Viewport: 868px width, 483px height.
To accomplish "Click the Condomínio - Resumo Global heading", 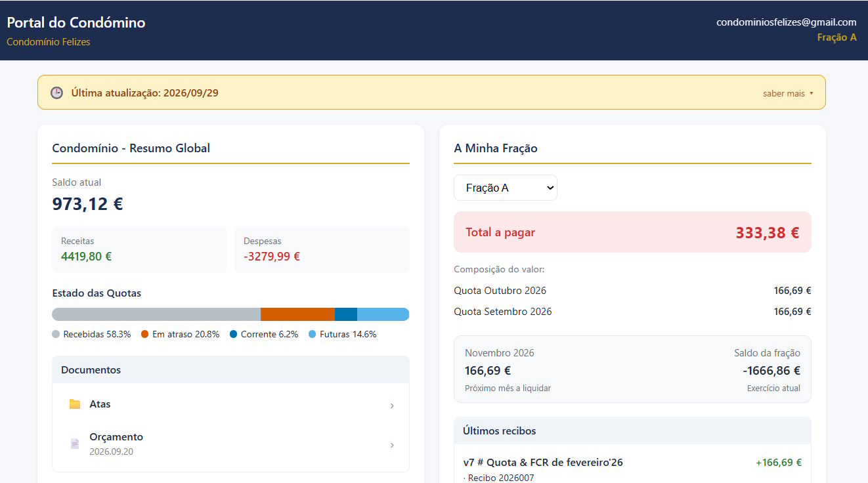I will (x=131, y=148).
